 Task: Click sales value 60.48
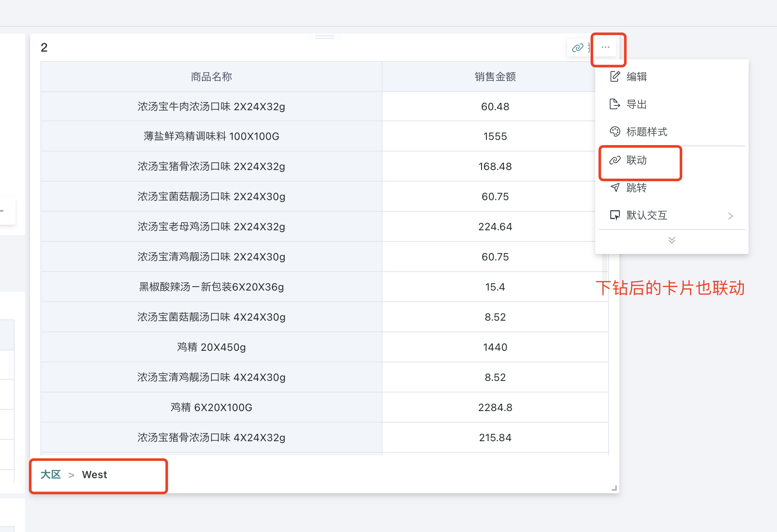point(495,106)
